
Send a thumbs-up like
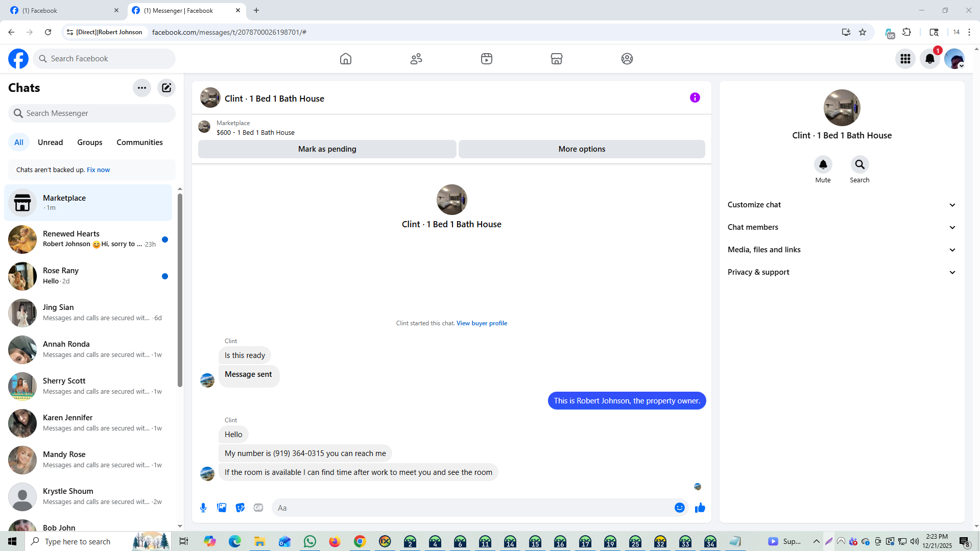click(x=700, y=508)
